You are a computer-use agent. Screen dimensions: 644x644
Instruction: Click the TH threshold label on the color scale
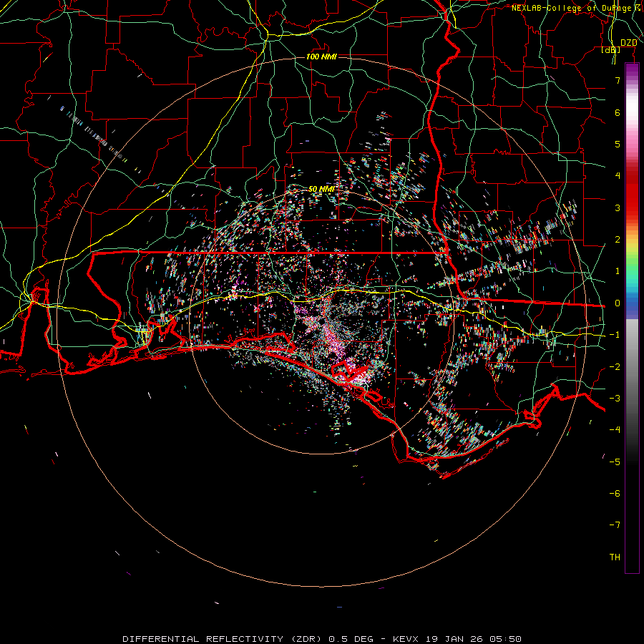[x=615, y=557]
